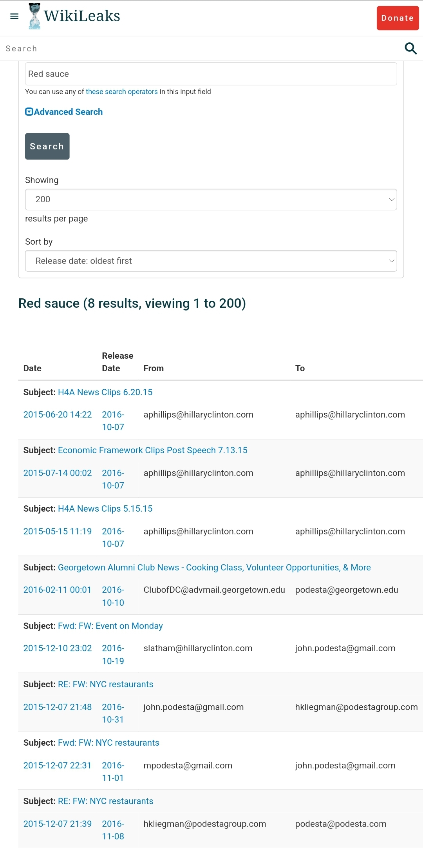
Task: Open the 200 results per page dropdown
Action: (x=211, y=200)
